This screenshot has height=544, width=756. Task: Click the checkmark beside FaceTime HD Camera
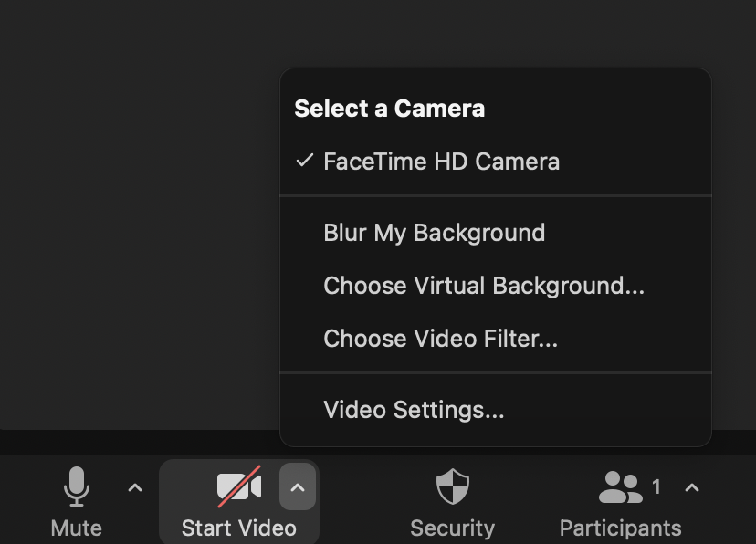(304, 162)
